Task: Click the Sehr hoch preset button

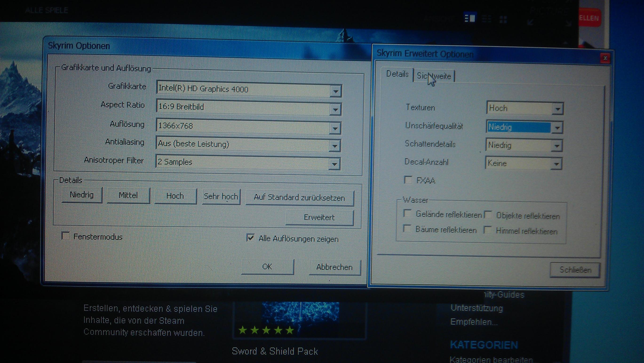Action: click(x=221, y=196)
